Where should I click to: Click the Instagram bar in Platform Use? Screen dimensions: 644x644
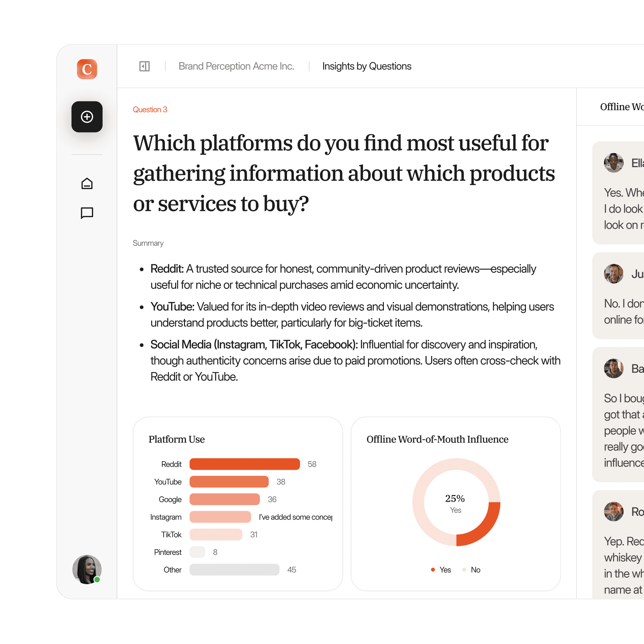tap(220, 517)
